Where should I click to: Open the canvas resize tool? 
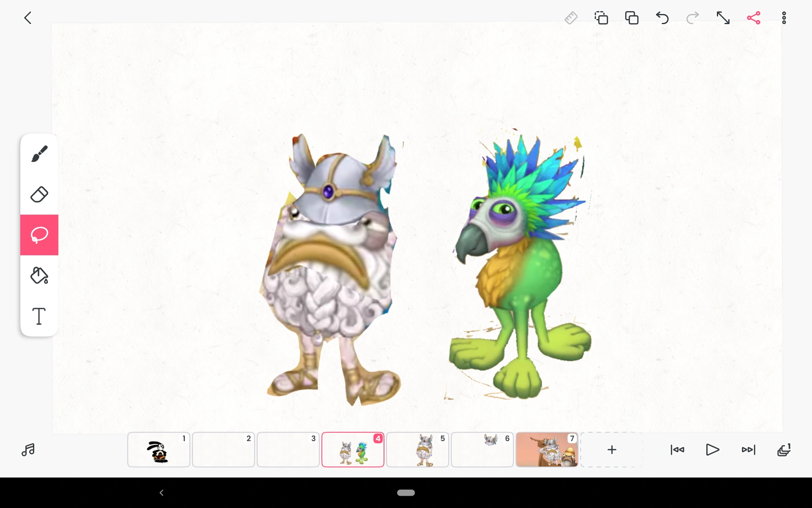[x=724, y=18]
